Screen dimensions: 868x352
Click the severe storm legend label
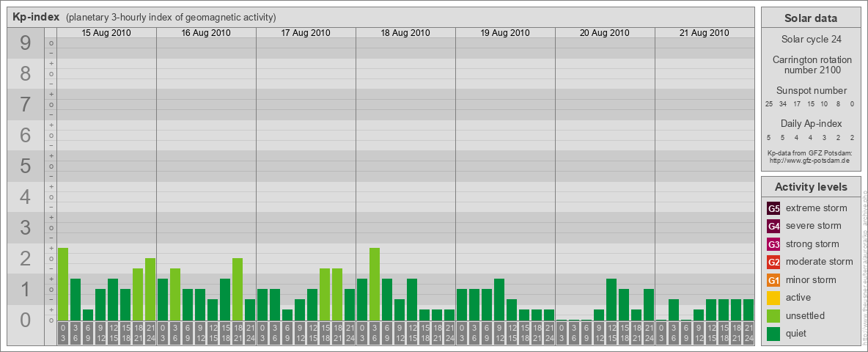(813, 226)
